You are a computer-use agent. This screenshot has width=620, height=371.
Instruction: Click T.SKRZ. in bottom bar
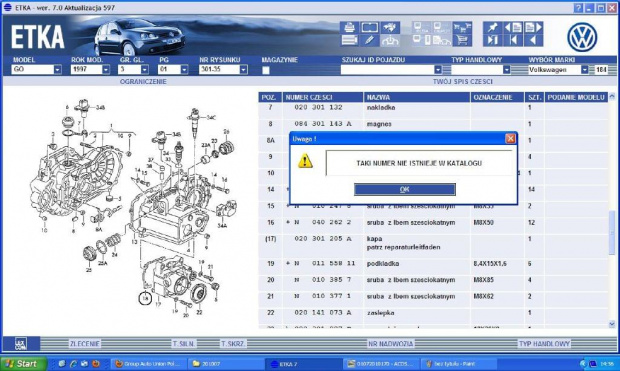click(233, 344)
